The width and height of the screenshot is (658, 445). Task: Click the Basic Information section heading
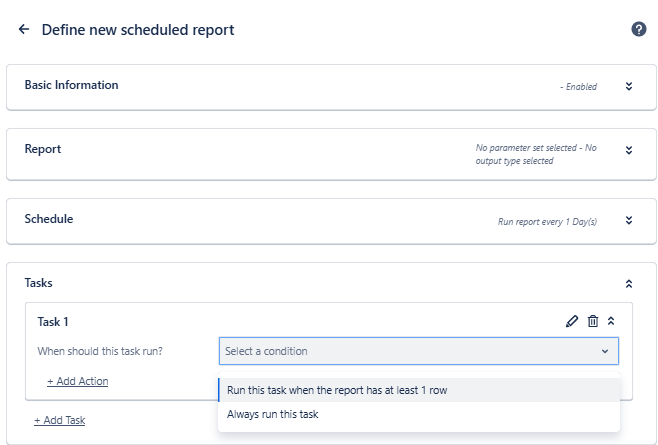(x=71, y=85)
